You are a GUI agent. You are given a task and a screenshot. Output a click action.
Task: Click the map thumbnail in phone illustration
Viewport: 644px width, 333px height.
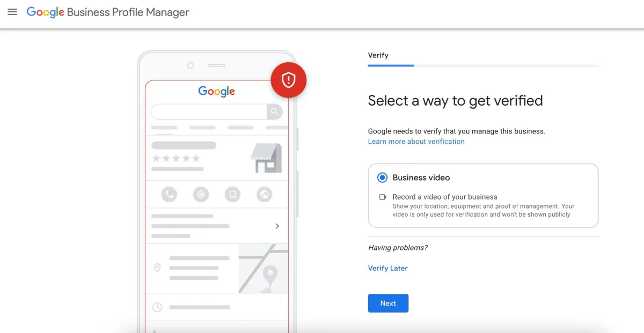(264, 268)
